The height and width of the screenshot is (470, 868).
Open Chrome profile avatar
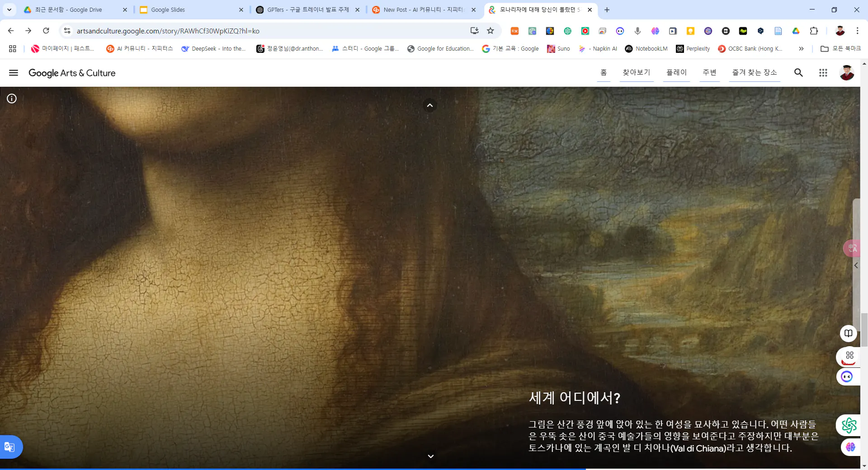point(840,31)
